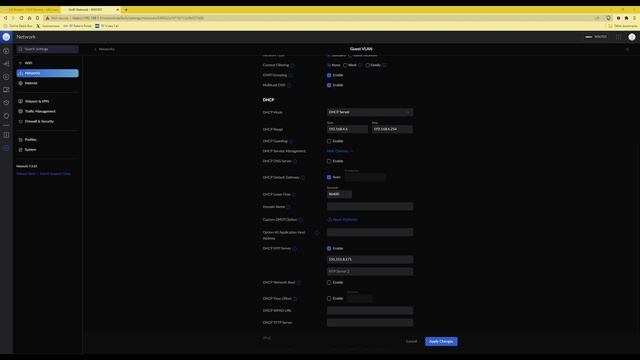Open Networks settings in sidebar
The height and width of the screenshot is (360, 640).
click(47, 73)
